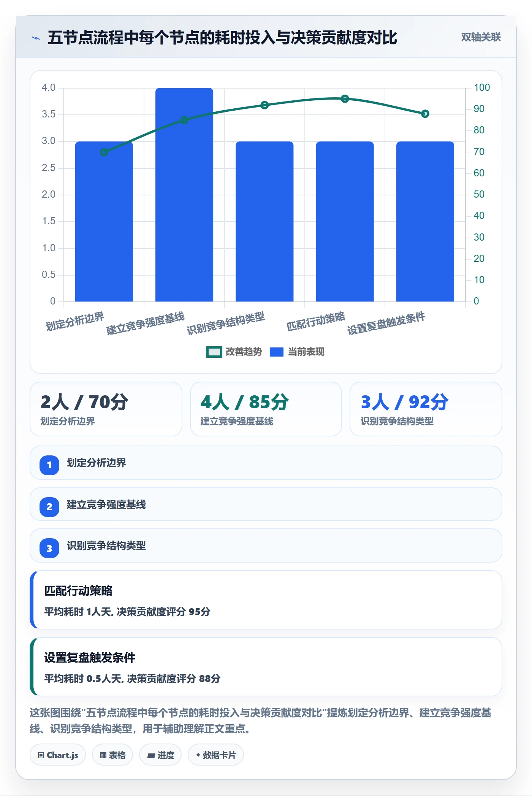Click the 数据卡片 tag
This screenshot has width=532, height=796.
tap(216, 755)
